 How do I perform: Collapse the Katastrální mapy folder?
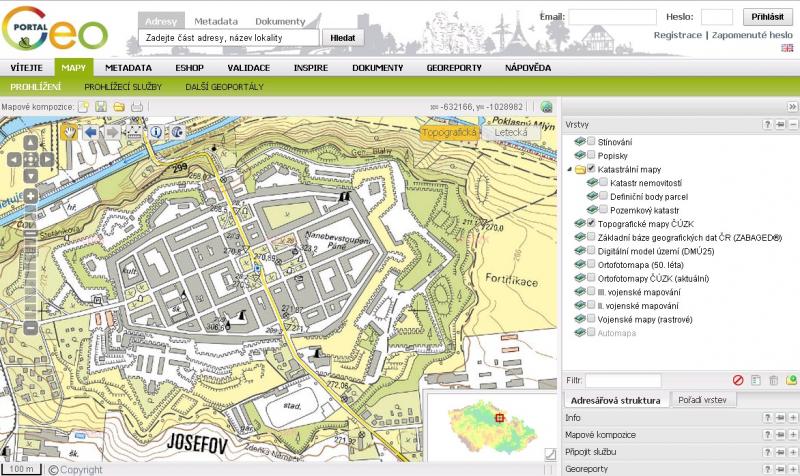569,170
